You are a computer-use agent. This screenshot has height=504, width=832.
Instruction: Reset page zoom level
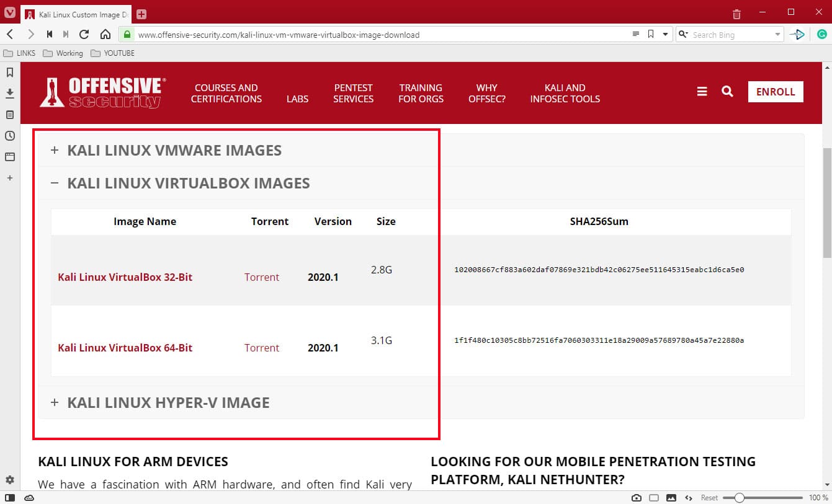[709, 498]
